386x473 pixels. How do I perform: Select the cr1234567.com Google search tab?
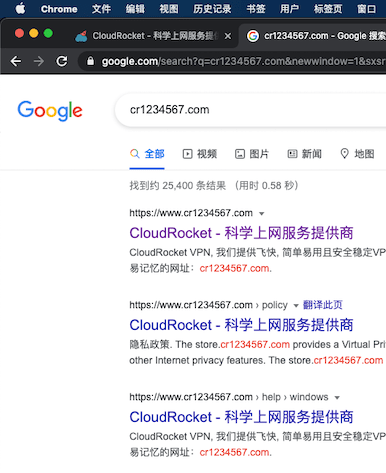point(313,36)
